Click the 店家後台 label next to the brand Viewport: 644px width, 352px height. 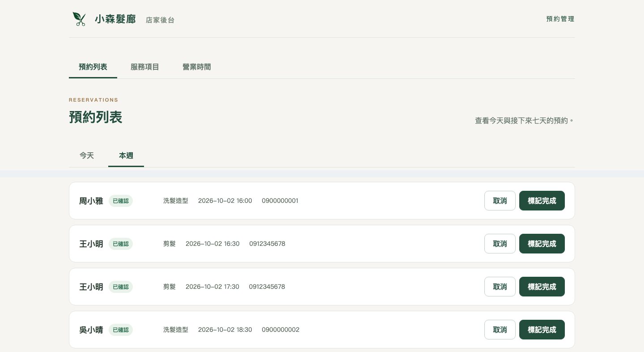(x=160, y=20)
